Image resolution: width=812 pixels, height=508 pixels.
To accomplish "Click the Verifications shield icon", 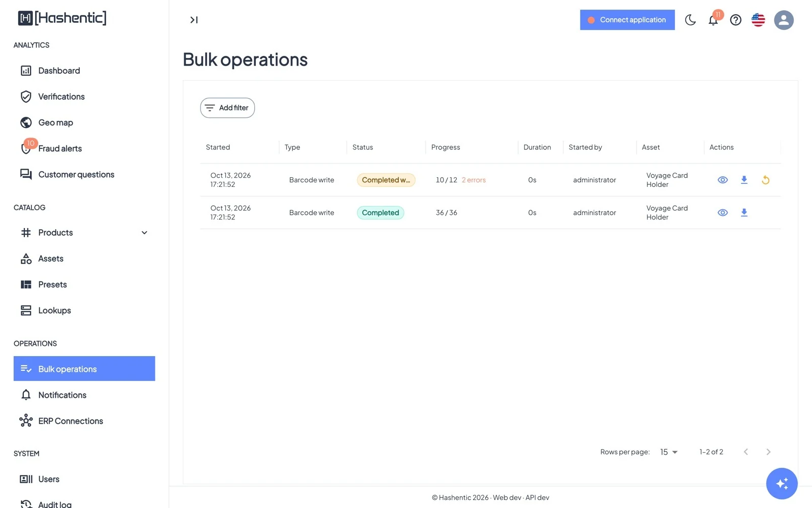I will pyautogui.click(x=26, y=97).
